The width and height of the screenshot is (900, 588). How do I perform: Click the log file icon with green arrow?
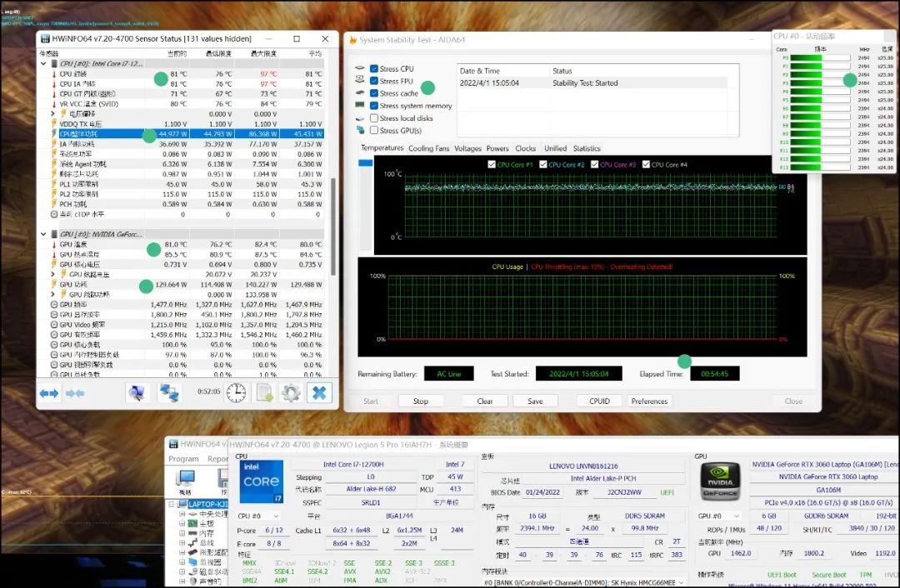click(x=264, y=392)
